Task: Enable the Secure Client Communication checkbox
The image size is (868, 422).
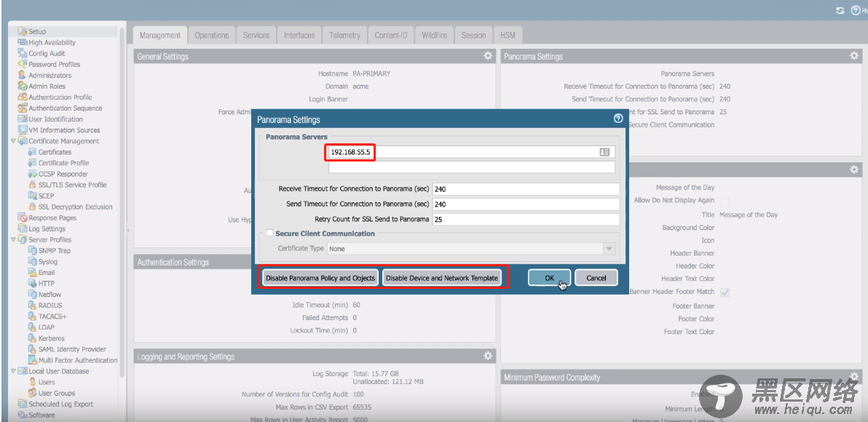Action: (x=269, y=234)
